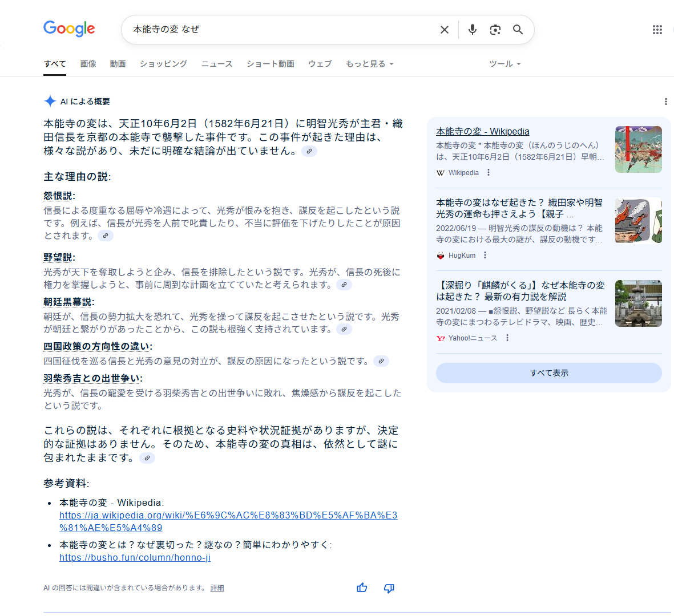The image size is (674, 616).
Task: Click the source link icon after the conclusion paragraph
Action: coord(147,458)
